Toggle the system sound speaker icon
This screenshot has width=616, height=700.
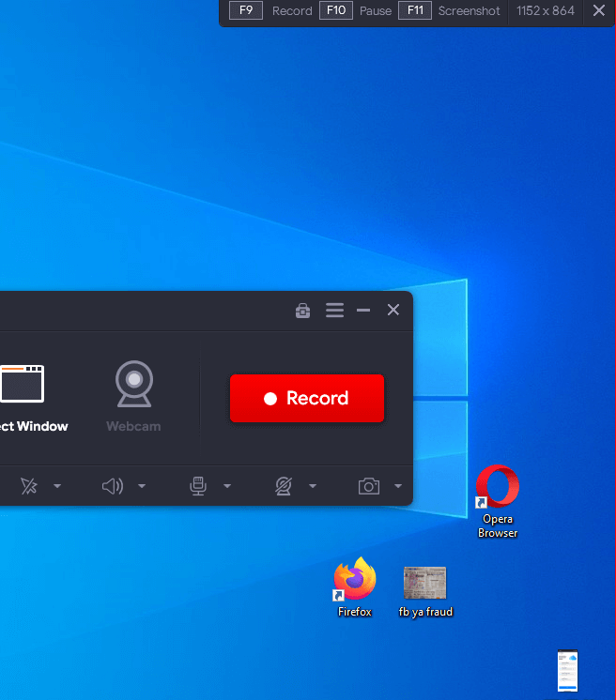click(x=112, y=486)
